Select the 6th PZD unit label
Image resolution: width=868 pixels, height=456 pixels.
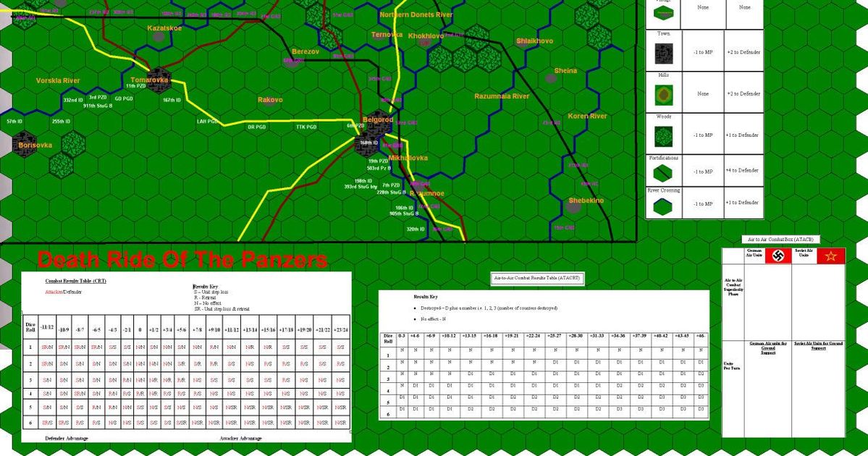pyautogui.click(x=356, y=126)
